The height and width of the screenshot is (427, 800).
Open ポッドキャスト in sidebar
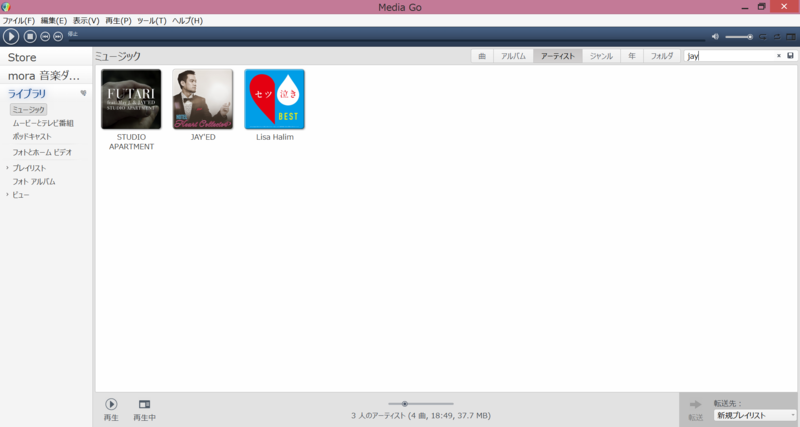(x=32, y=136)
